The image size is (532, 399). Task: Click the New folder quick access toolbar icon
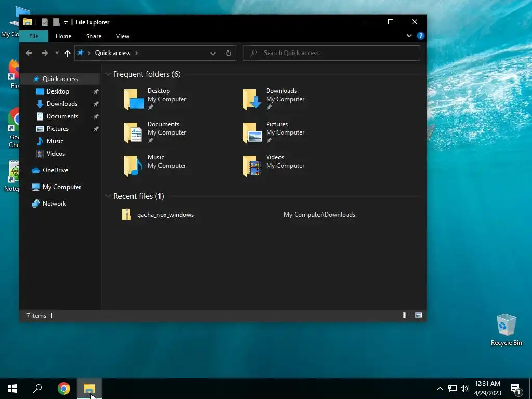click(x=56, y=22)
